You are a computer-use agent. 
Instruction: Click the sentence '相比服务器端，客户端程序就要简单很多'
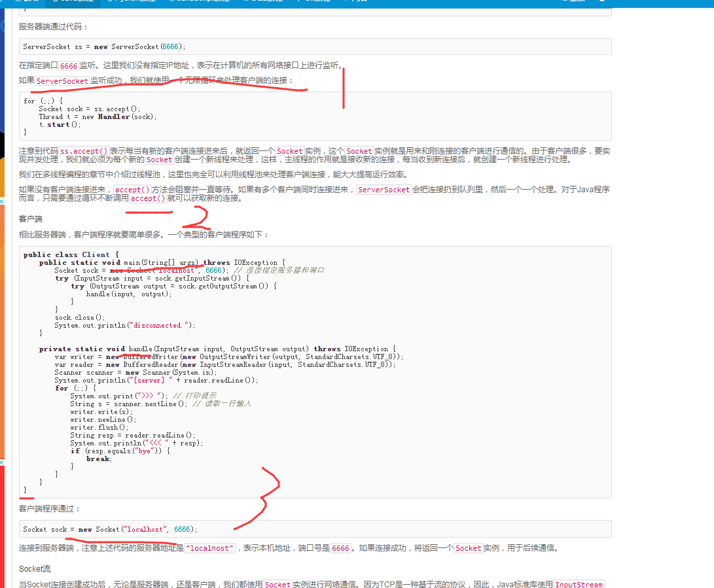(91, 235)
